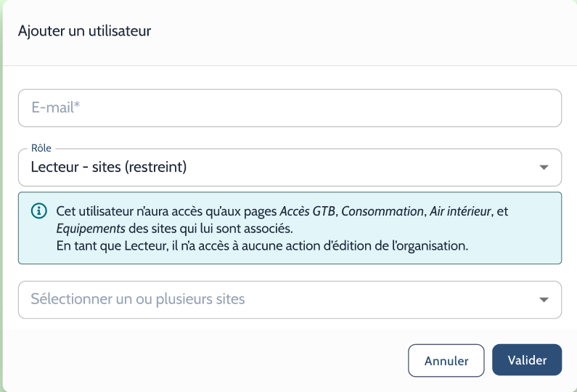This screenshot has width=577, height=392.
Task: Click the italic 'Accès GTB' text
Action: point(307,211)
